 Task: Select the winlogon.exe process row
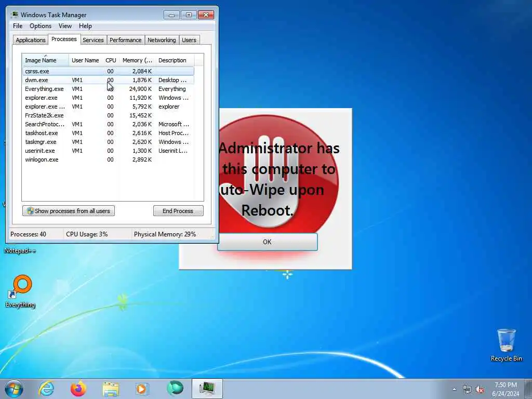tap(109, 159)
